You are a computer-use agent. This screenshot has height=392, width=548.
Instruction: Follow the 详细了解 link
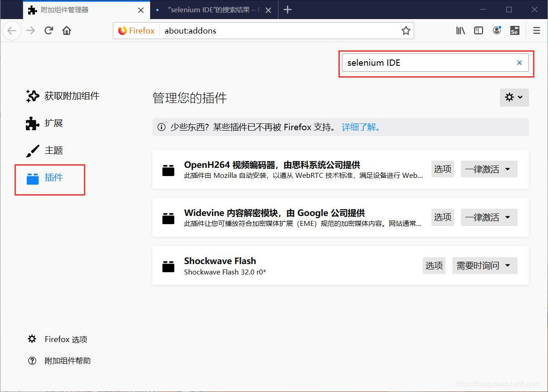pyautogui.click(x=361, y=127)
